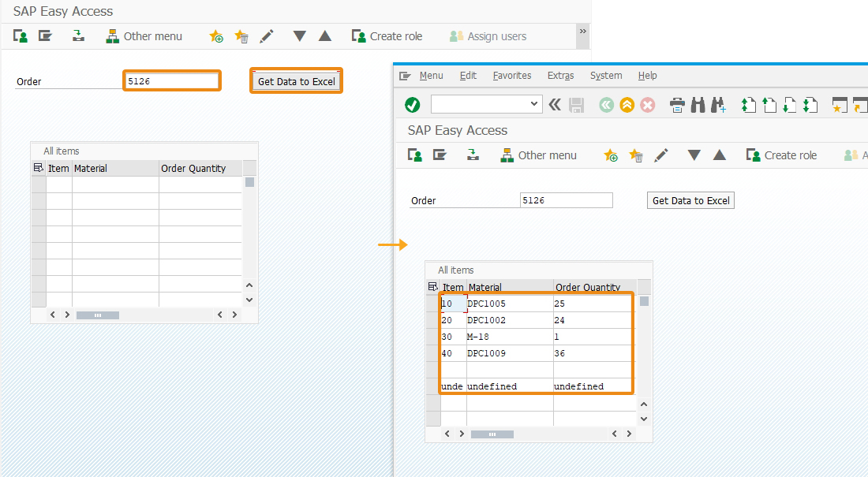This screenshot has height=477, width=868.
Task: Click Other menu in empty-table window
Action: tap(144, 36)
